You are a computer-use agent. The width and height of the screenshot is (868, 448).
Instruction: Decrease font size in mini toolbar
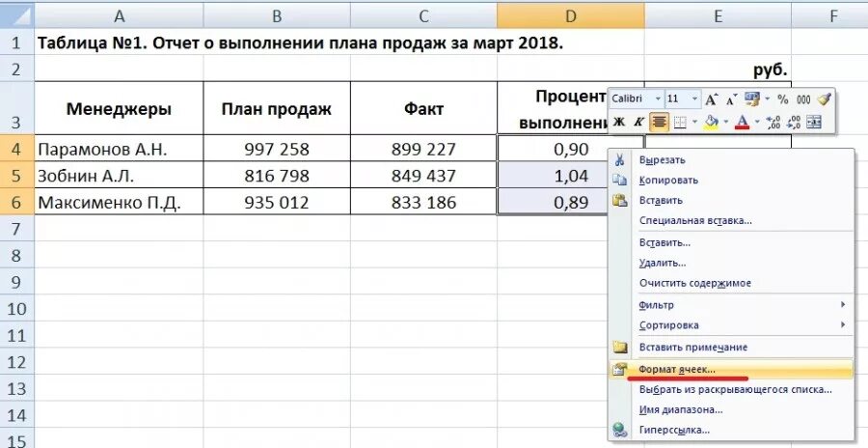pos(731,99)
